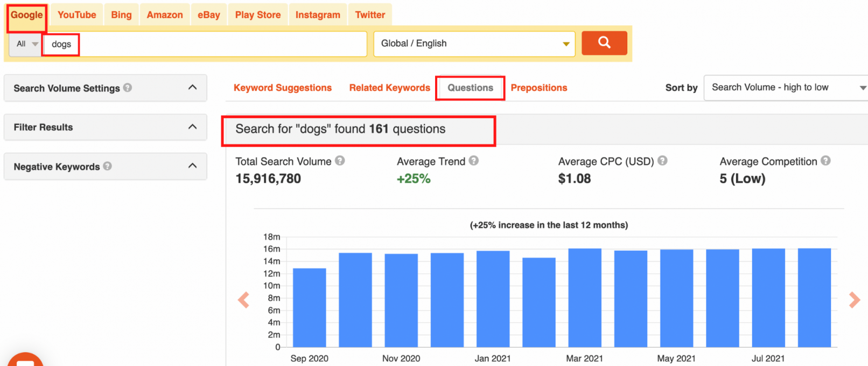This screenshot has width=868, height=366.
Task: Navigate chart backward with left arrow
Action: pyautogui.click(x=243, y=300)
